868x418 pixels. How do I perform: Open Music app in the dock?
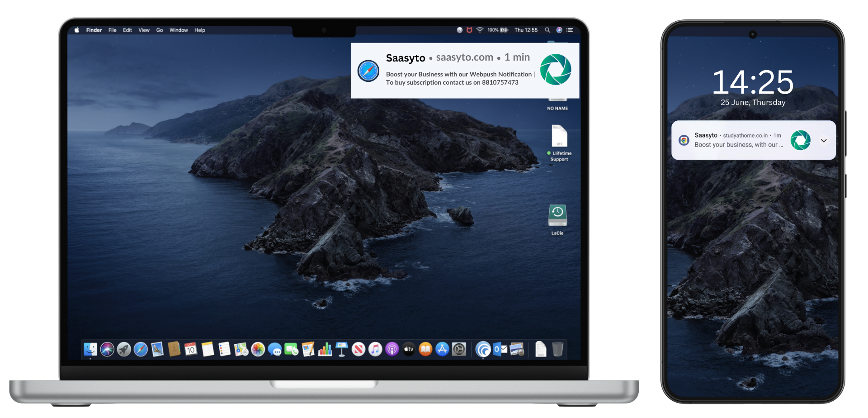tap(375, 349)
